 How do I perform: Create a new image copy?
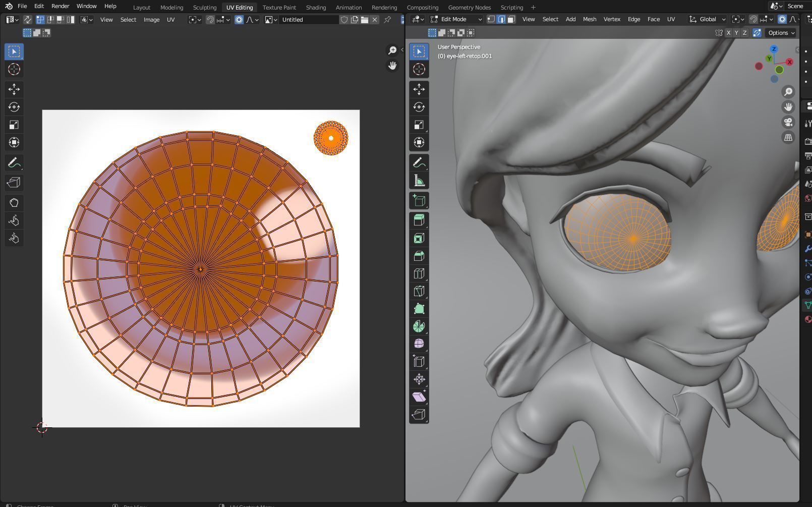tap(354, 20)
